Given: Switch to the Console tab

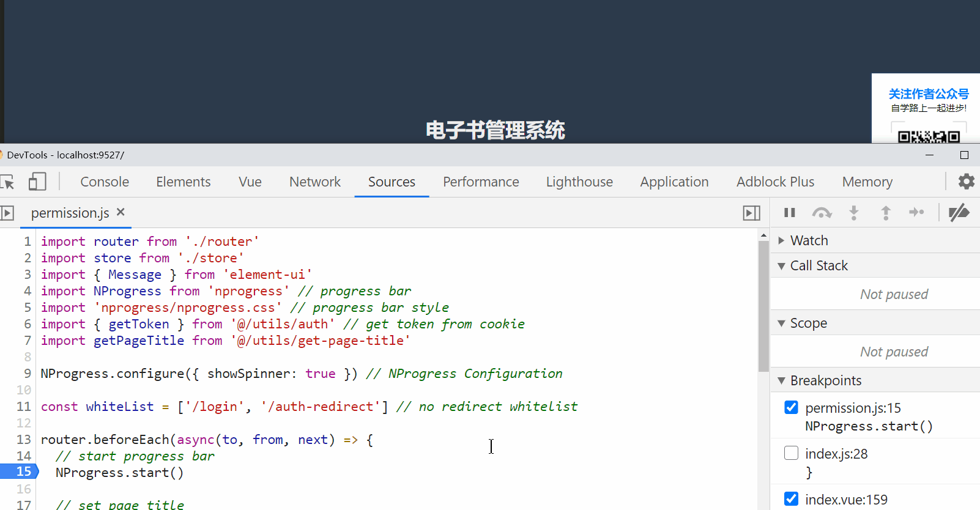Looking at the screenshot, I should point(105,182).
